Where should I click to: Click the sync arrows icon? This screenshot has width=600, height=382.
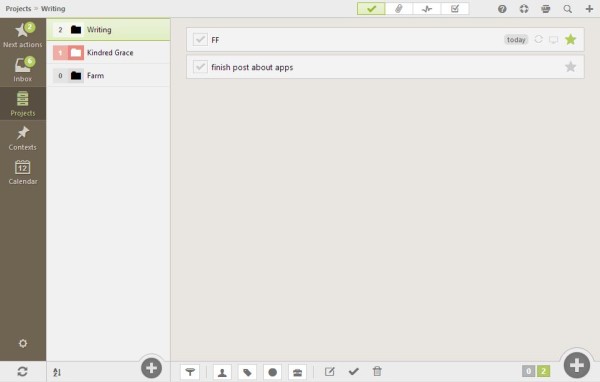23,371
